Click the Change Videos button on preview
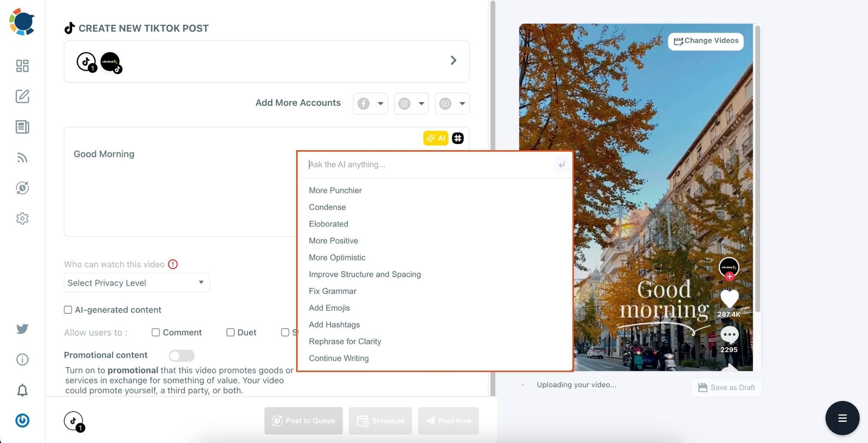Image resolution: width=868 pixels, height=443 pixels. pyautogui.click(x=705, y=41)
